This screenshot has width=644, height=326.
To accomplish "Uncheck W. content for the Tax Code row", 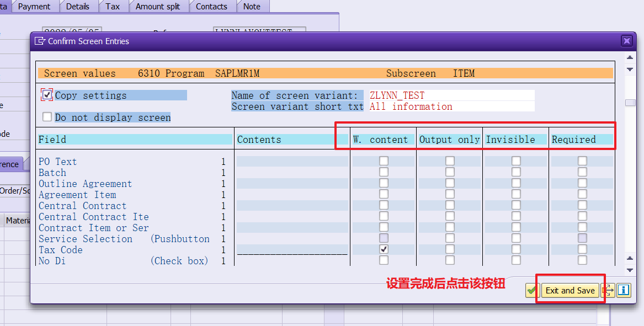I will tap(383, 249).
